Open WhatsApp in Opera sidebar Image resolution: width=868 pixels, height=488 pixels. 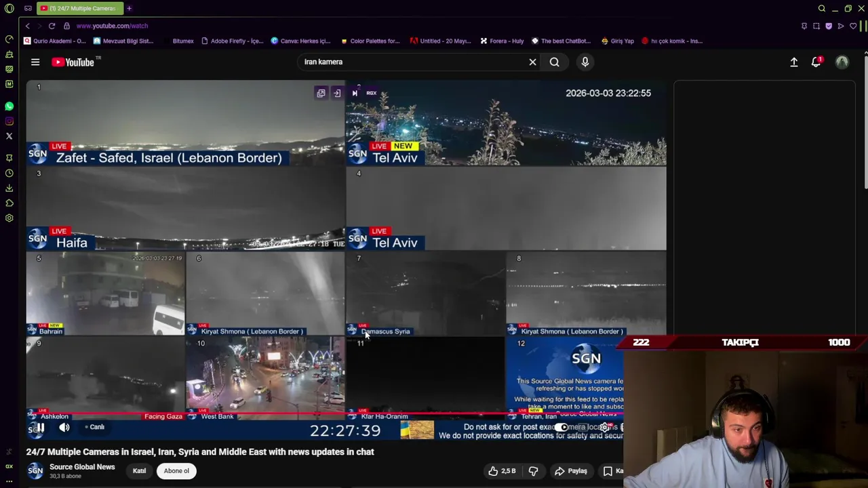(9, 106)
